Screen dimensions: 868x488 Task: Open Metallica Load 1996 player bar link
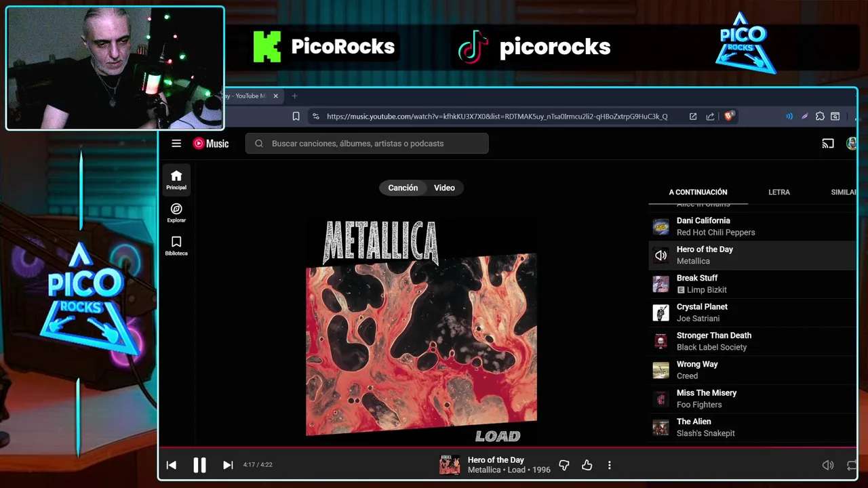click(509, 470)
